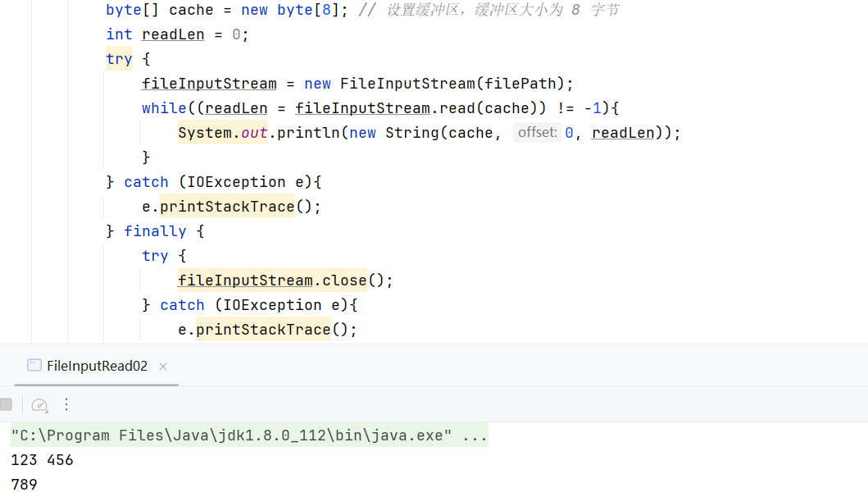Viewport: 868px width, 497px height.
Task: Click the fileInputStream.close call in finally
Action: [x=272, y=280]
